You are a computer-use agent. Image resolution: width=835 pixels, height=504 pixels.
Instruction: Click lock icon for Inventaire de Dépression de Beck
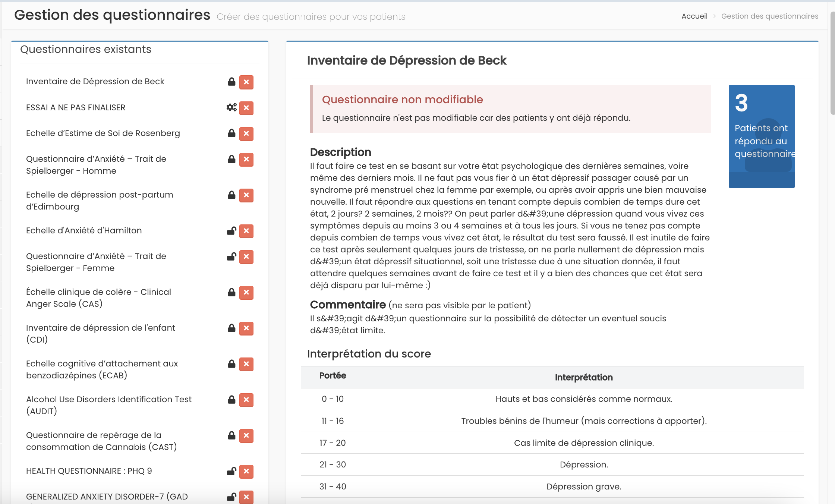231,82
